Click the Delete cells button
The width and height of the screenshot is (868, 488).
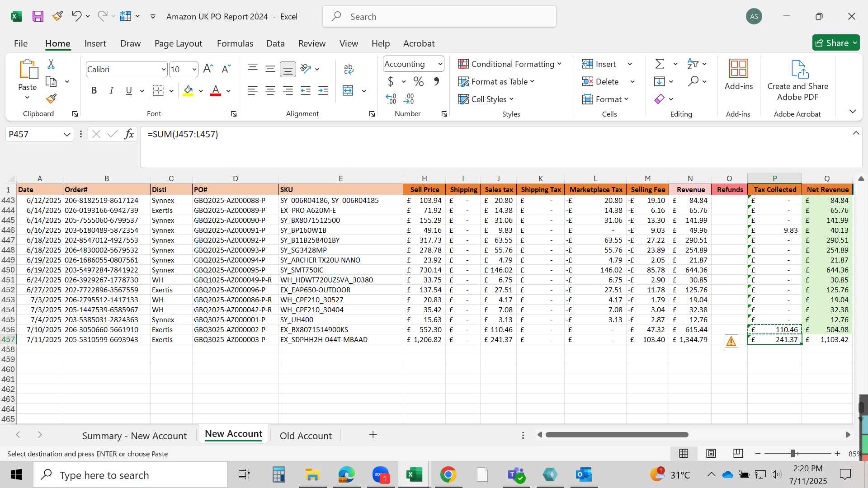point(601,82)
